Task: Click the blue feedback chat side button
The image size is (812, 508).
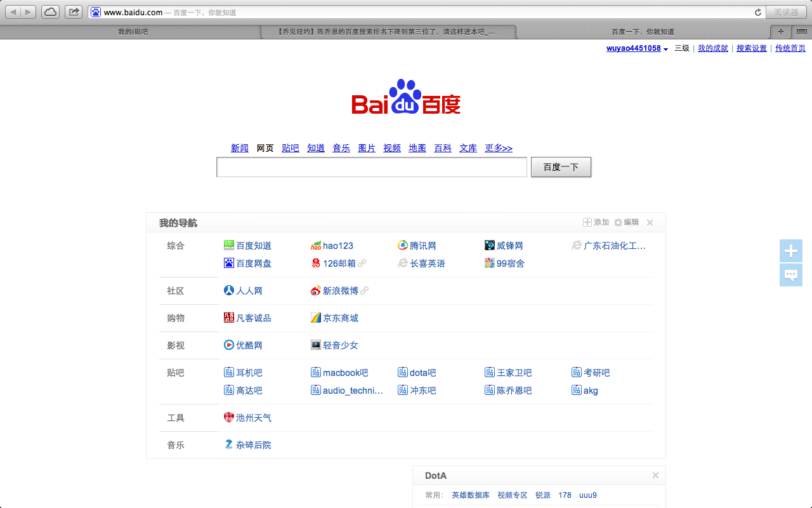Action: (791, 275)
